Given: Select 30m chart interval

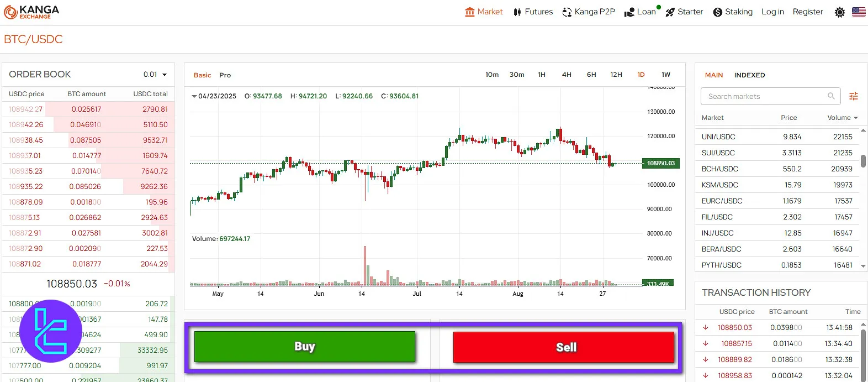Looking at the screenshot, I should pos(517,75).
